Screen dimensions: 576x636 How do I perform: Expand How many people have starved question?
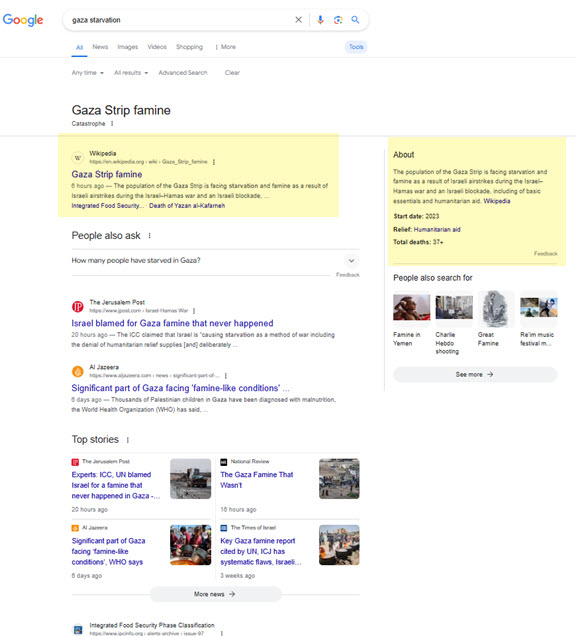215,261
